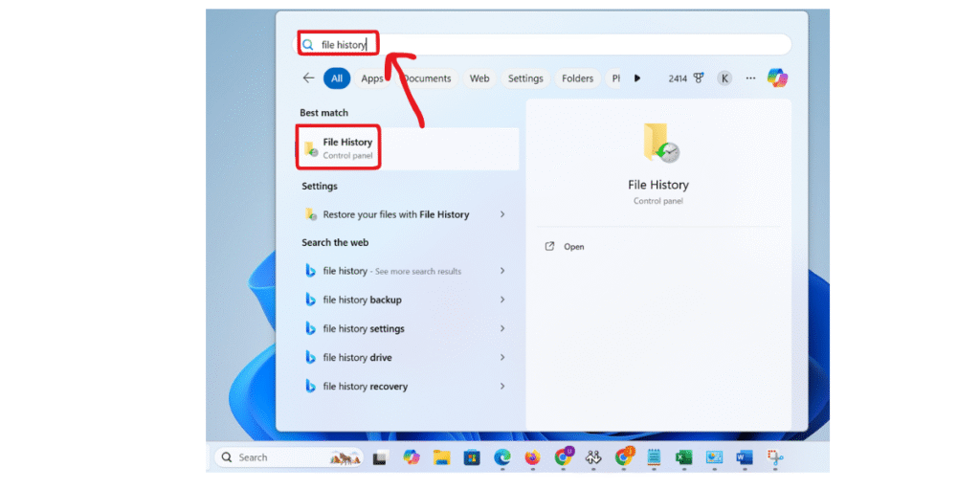Expand 'file history settings' chevron
The height and width of the screenshot is (490, 980).
pyautogui.click(x=501, y=328)
